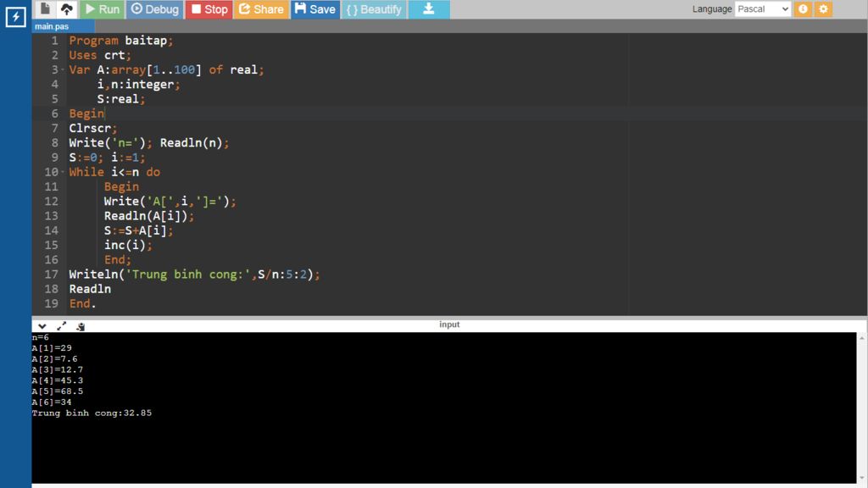
Task: Click on 'S:real;' declaration
Action: (121, 99)
